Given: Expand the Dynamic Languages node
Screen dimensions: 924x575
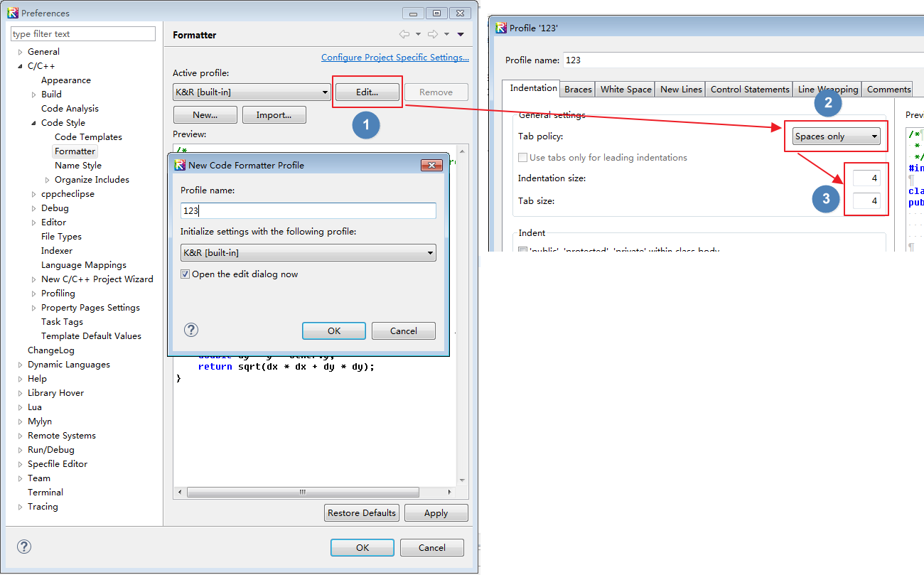Looking at the screenshot, I should [20, 365].
